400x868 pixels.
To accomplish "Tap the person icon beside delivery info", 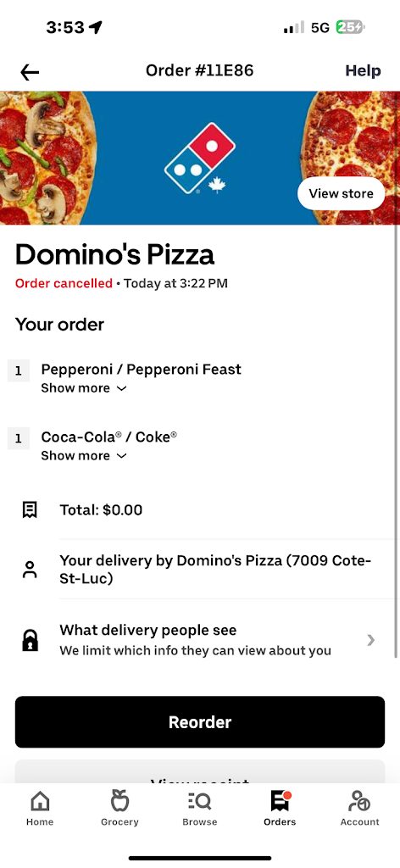I will 30,570.
